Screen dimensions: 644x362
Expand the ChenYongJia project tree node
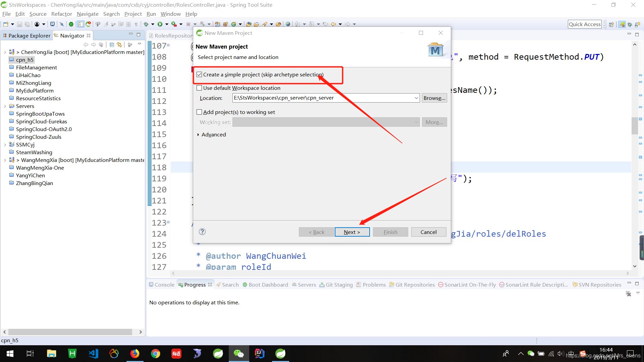5,52
